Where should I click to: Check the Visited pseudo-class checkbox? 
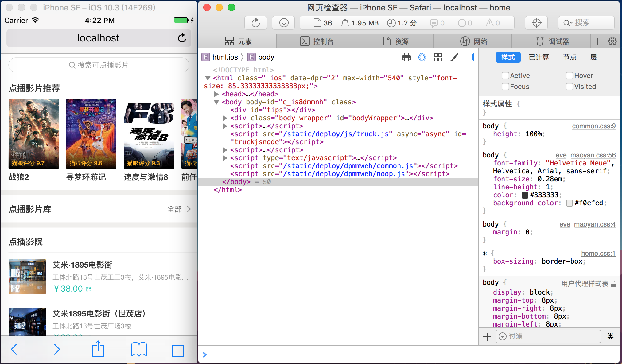(x=569, y=87)
